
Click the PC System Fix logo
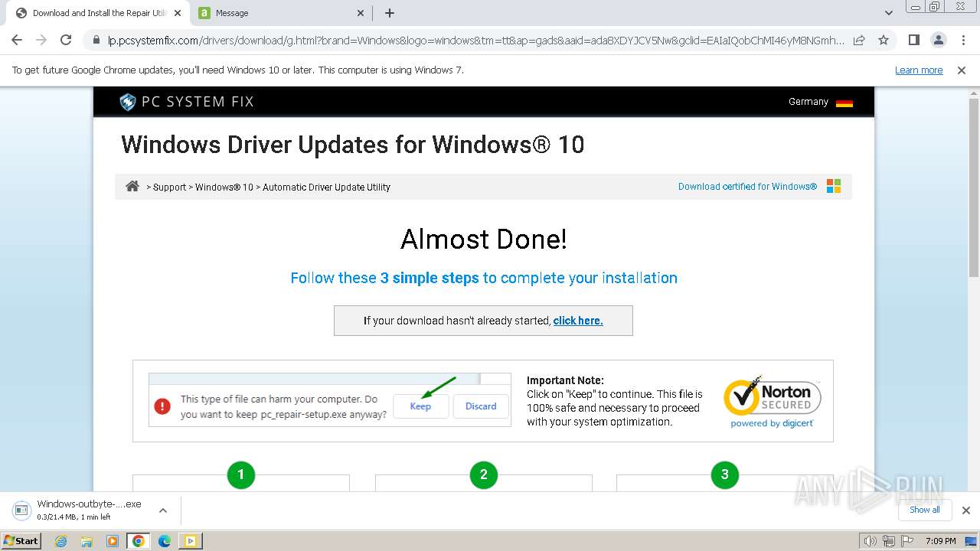[x=187, y=102]
